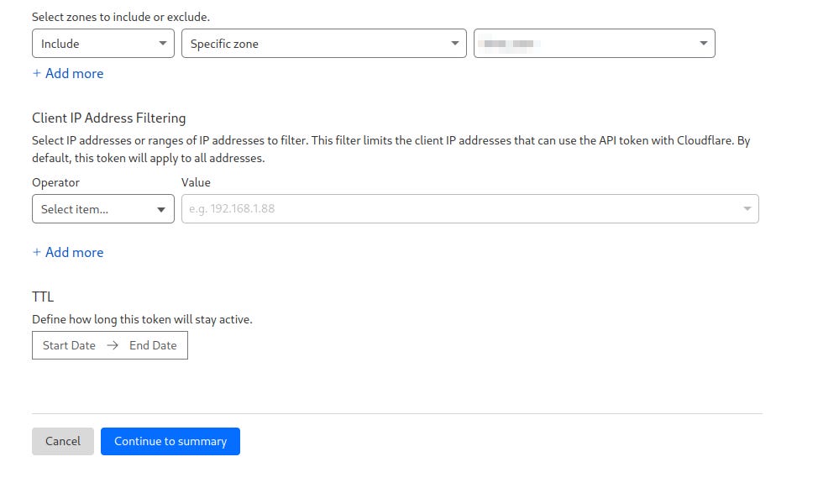Click Continue to summary
The image size is (818, 504).
pyautogui.click(x=170, y=440)
